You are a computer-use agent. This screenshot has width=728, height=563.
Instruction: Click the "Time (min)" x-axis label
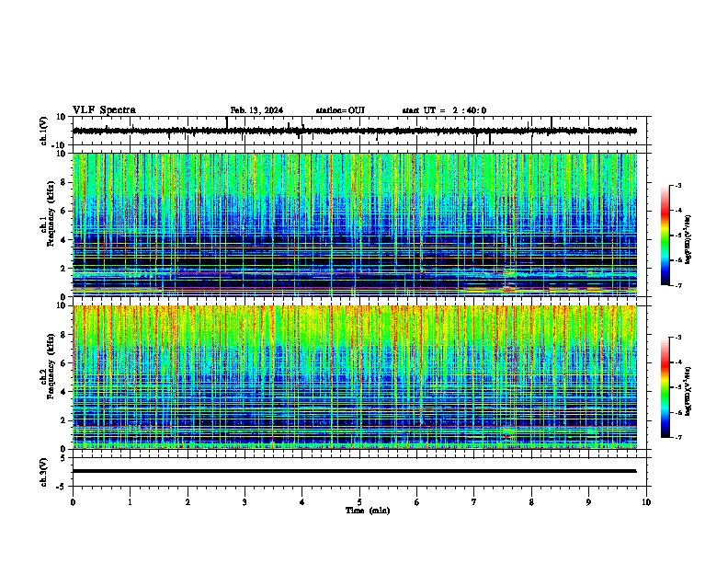368,511
